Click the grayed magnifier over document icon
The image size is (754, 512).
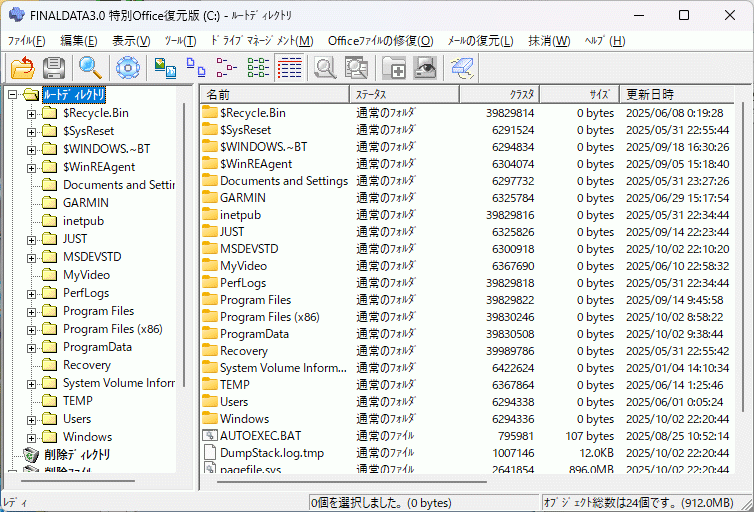[x=356, y=67]
